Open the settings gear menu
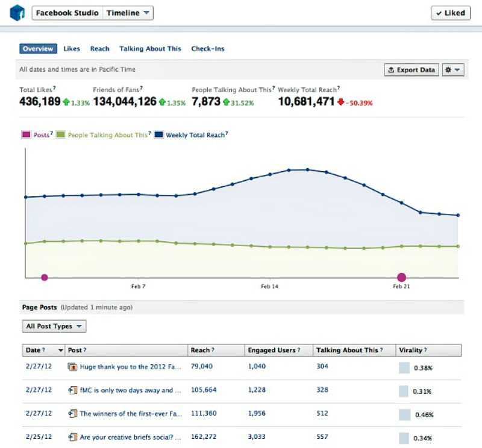This screenshot has height=448, width=482. click(x=452, y=70)
